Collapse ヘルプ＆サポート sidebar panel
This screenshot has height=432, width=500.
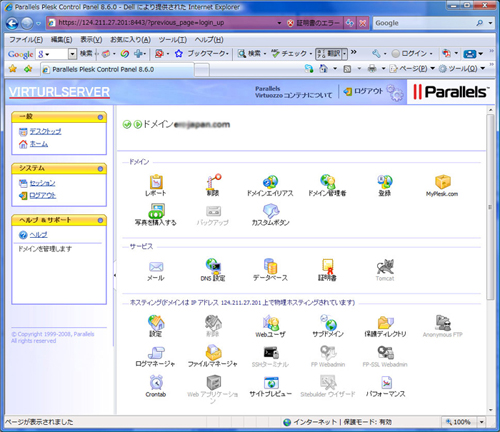click(100, 220)
